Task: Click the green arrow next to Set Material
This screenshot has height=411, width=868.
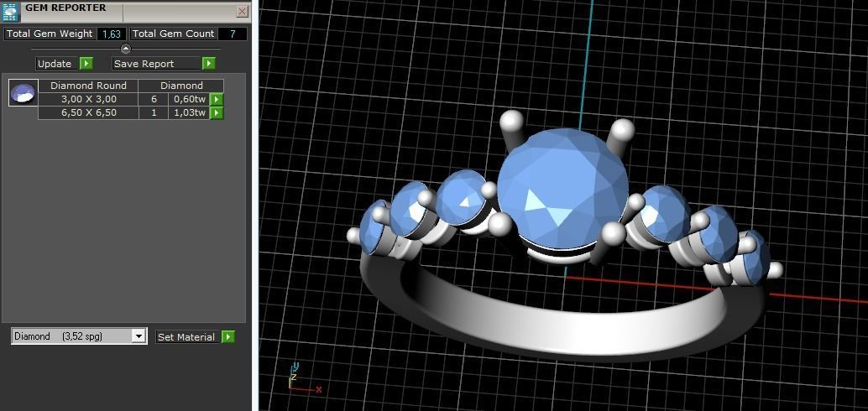Action: point(228,337)
